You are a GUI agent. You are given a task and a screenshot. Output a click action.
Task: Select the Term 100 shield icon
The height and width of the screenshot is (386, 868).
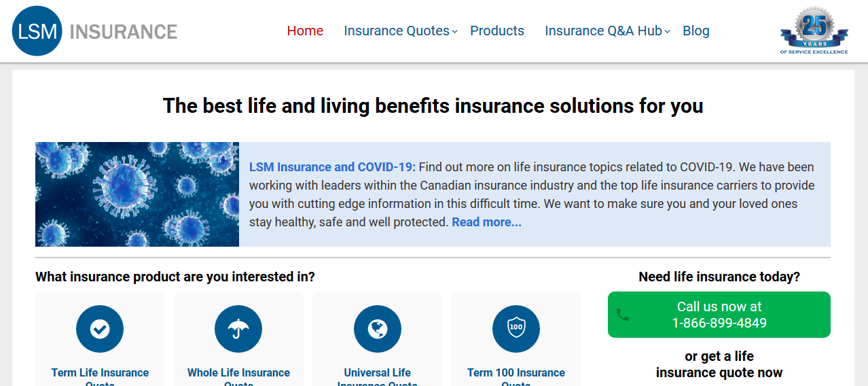[516, 329]
